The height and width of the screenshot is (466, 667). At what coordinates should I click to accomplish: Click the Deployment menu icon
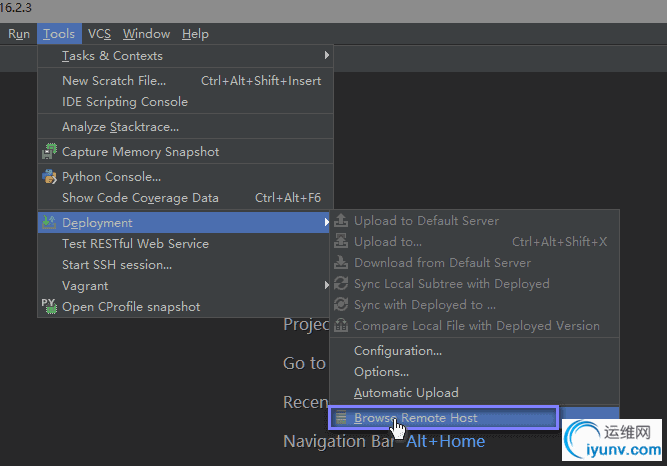[x=50, y=223]
